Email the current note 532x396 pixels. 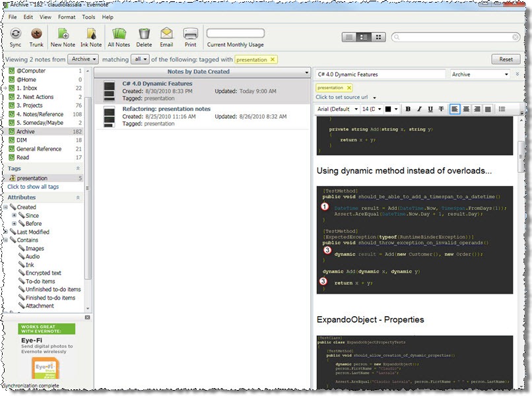click(x=166, y=38)
